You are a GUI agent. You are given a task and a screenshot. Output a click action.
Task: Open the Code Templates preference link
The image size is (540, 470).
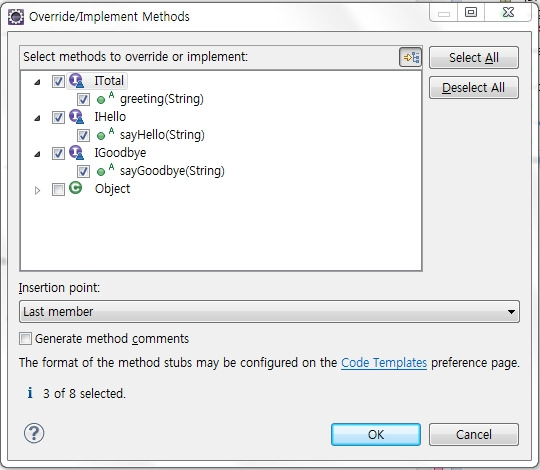pos(384,363)
